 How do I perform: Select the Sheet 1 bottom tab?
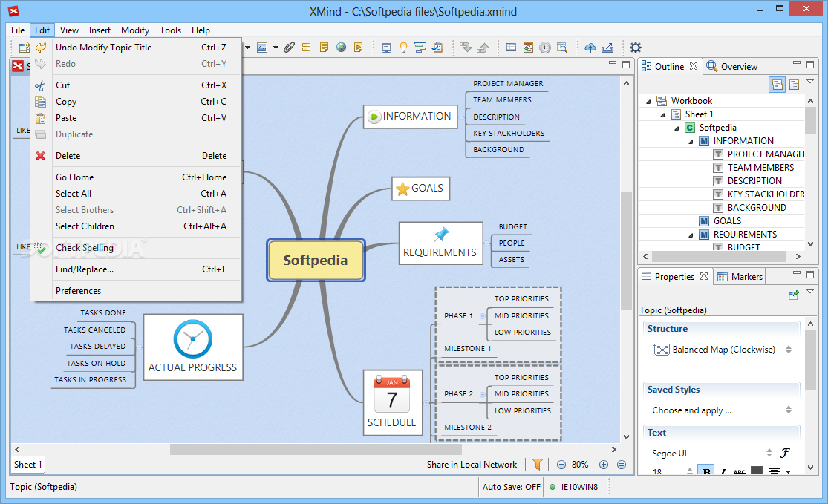point(28,465)
